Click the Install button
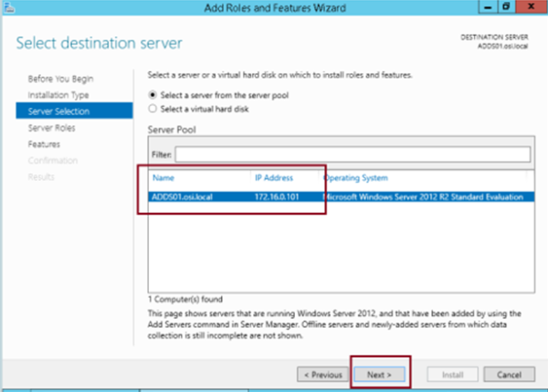 (452, 374)
